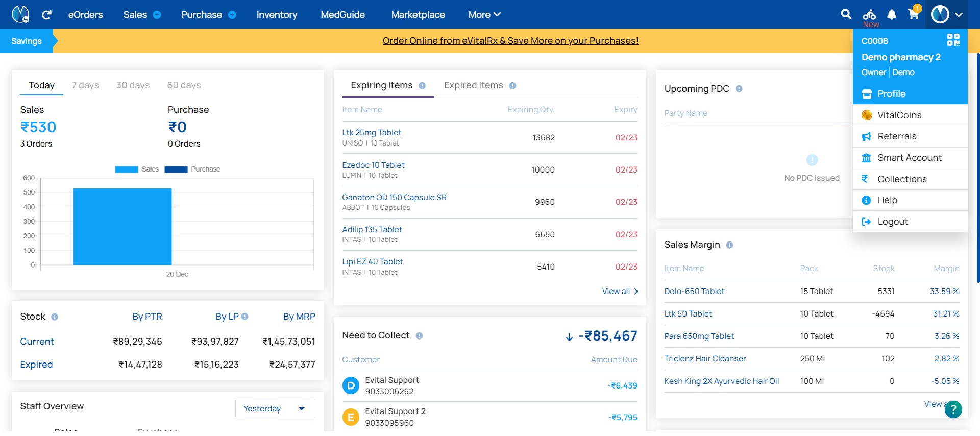Click the plus icon next to Sales
Screen dimensions: 980x436
point(157,15)
